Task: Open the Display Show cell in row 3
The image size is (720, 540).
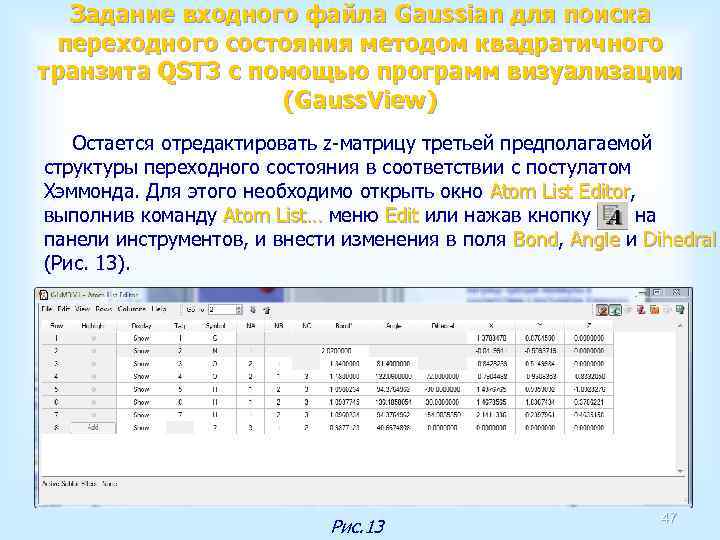Action: [141, 364]
